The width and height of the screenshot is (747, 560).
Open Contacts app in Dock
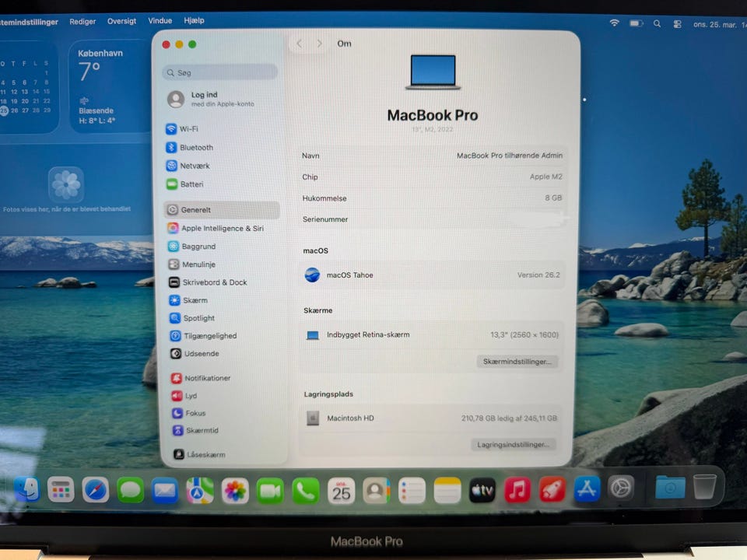point(377,491)
